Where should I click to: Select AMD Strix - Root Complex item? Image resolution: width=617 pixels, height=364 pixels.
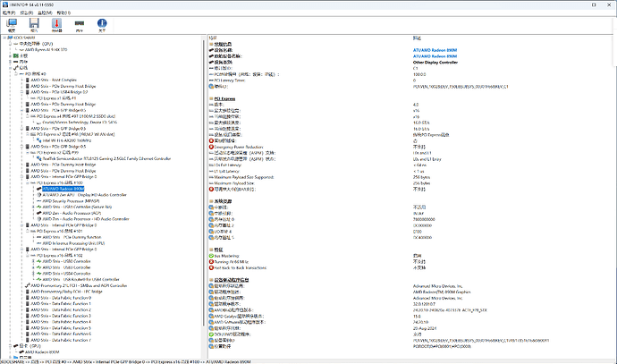coord(55,80)
